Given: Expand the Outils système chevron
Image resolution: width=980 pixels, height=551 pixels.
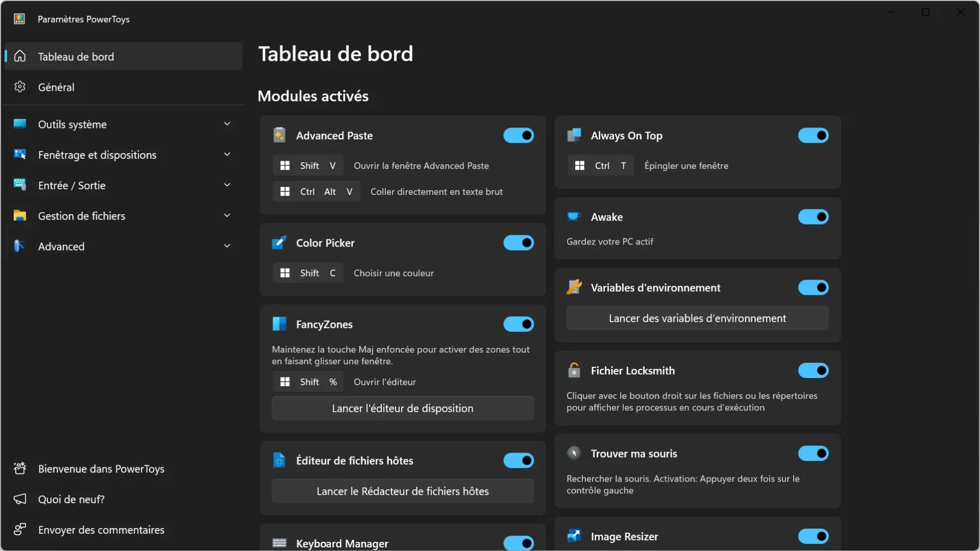Looking at the screenshot, I should point(227,124).
